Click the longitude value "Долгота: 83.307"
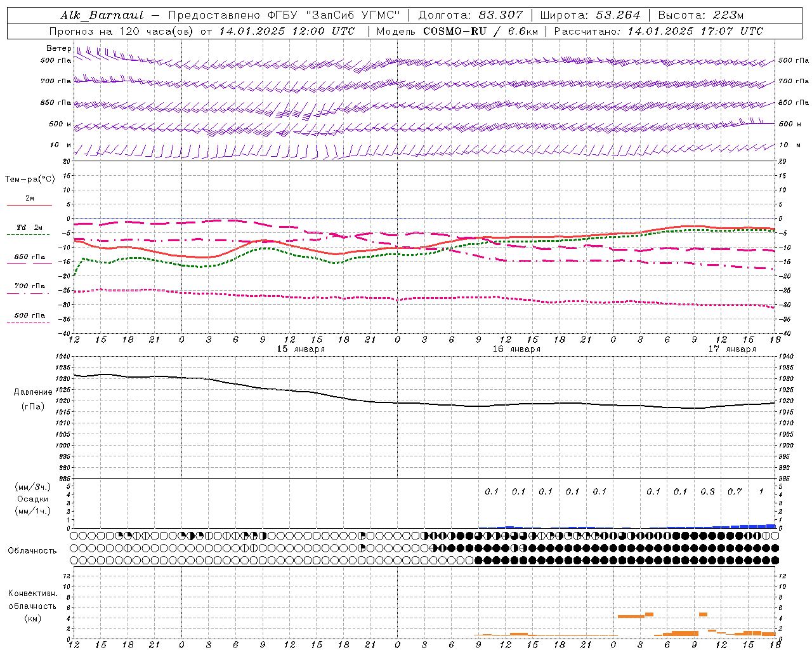This screenshot has width=812, height=650. tap(471, 15)
